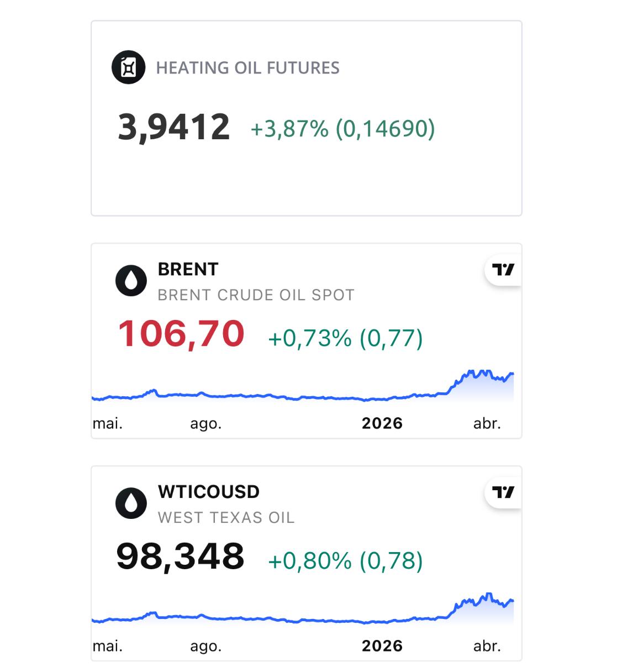Click the Brent oil drop icon

pyautogui.click(x=131, y=281)
